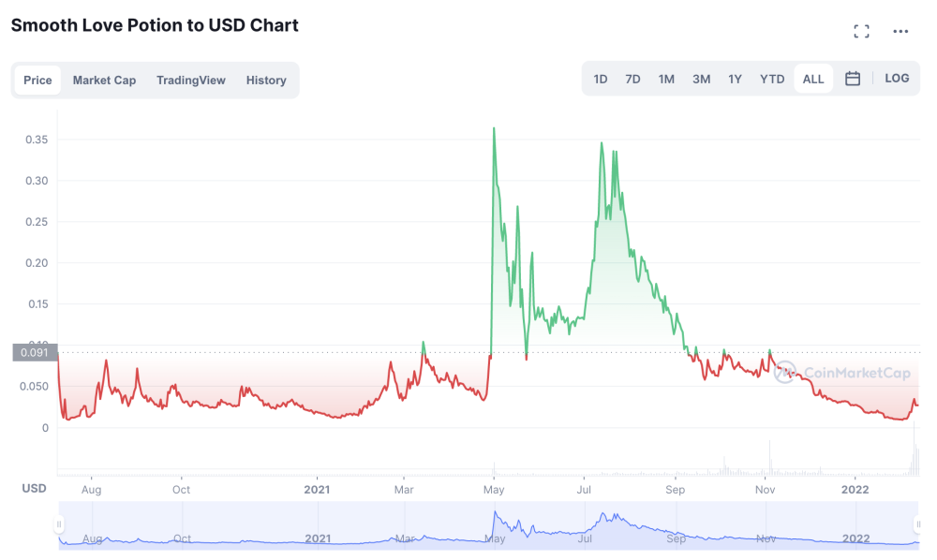This screenshot has height=560, width=937.
Task: Select the Price tab
Action: click(x=37, y=81)
